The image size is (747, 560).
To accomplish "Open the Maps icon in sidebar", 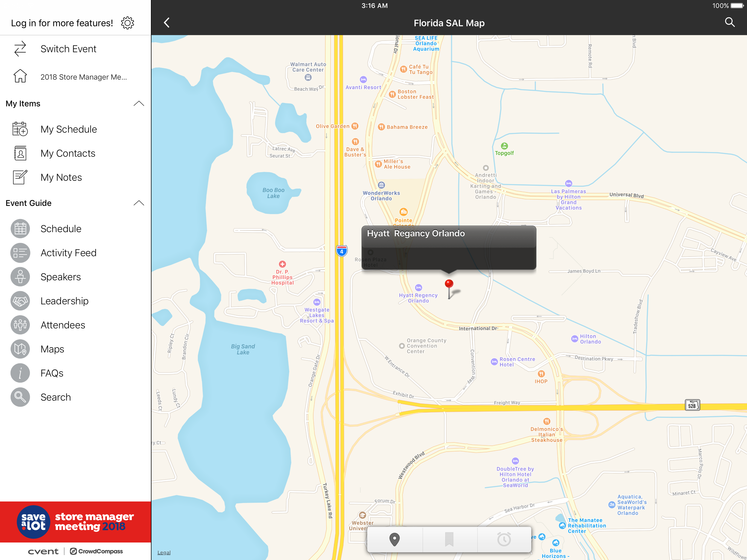I will 20,349.
